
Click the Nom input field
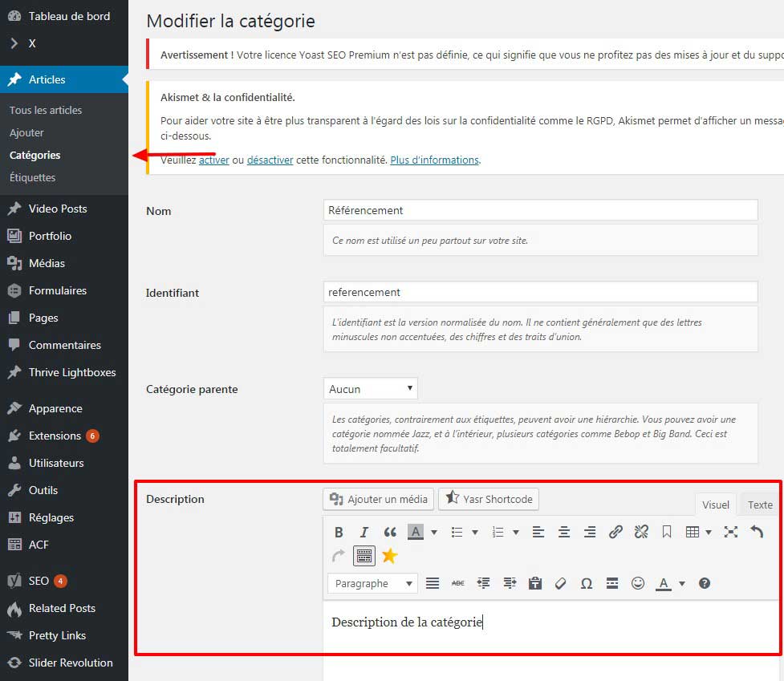(x=541, y=210)
